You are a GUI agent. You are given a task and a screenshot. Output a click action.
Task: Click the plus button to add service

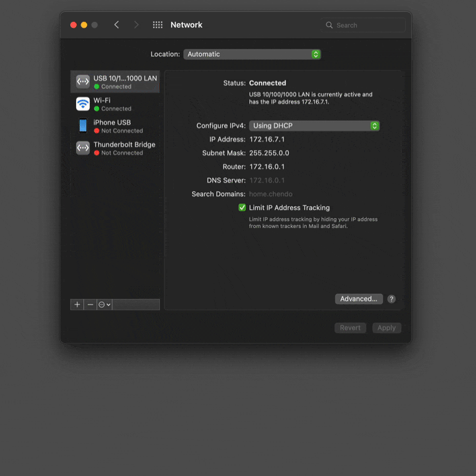click(x=77, y=305)
